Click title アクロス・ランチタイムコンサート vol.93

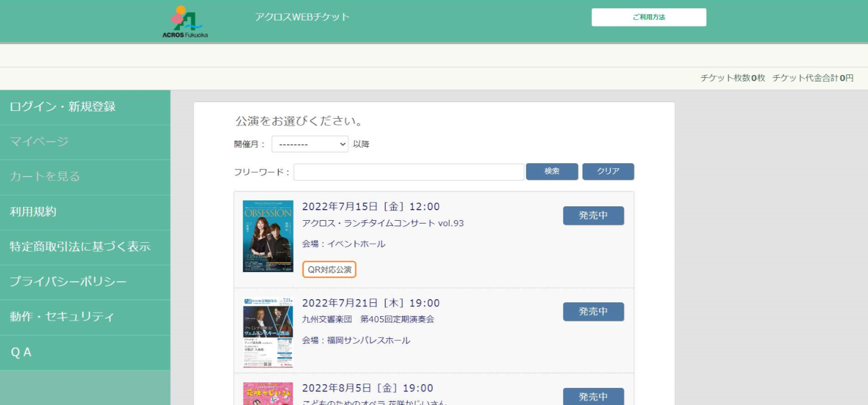(x=383, y=223)
